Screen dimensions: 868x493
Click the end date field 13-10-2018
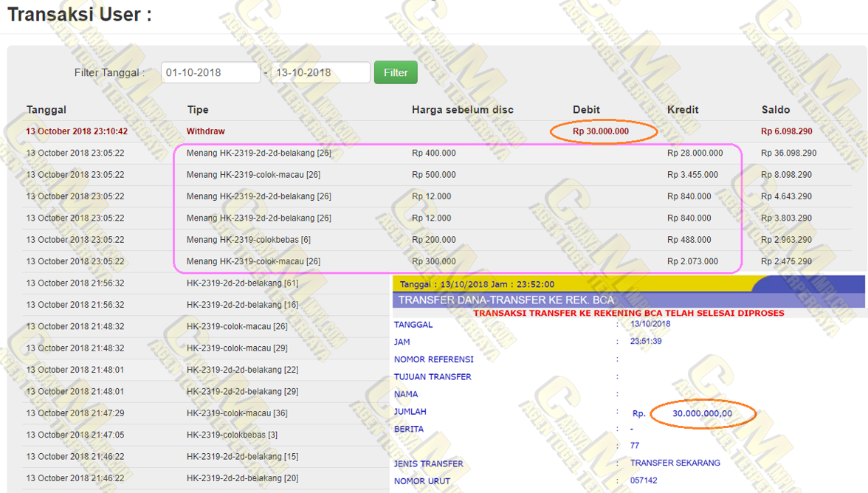point(320,72)
